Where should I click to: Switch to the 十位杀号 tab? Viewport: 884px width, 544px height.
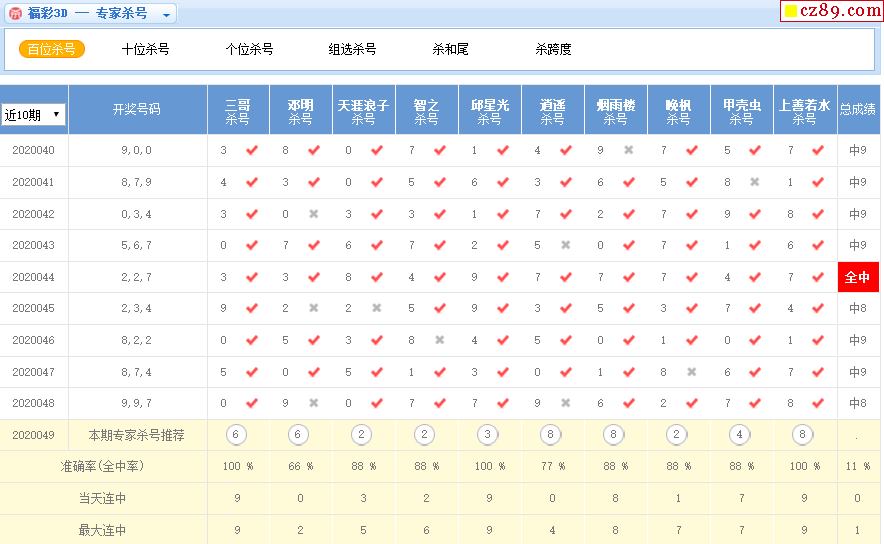pos(145,49)
